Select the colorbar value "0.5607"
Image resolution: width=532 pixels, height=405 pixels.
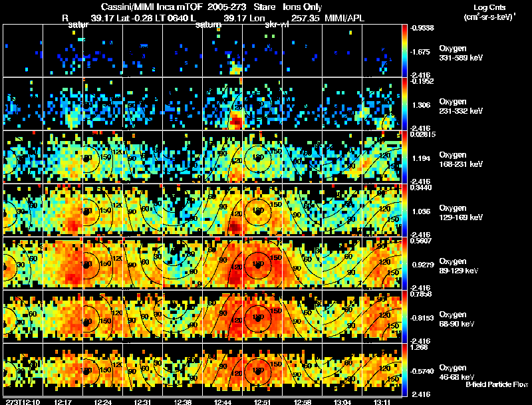tap(422, 241)
